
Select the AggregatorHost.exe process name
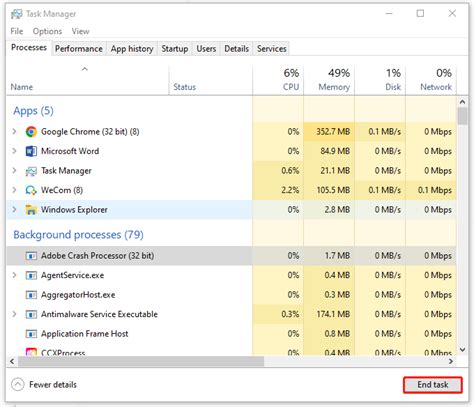(x=78, y=295)
